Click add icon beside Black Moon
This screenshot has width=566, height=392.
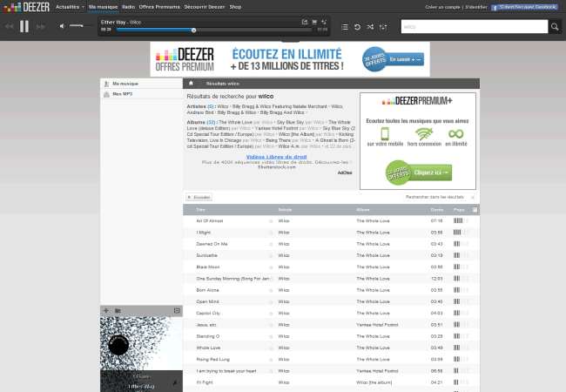[x=271, y=267]
